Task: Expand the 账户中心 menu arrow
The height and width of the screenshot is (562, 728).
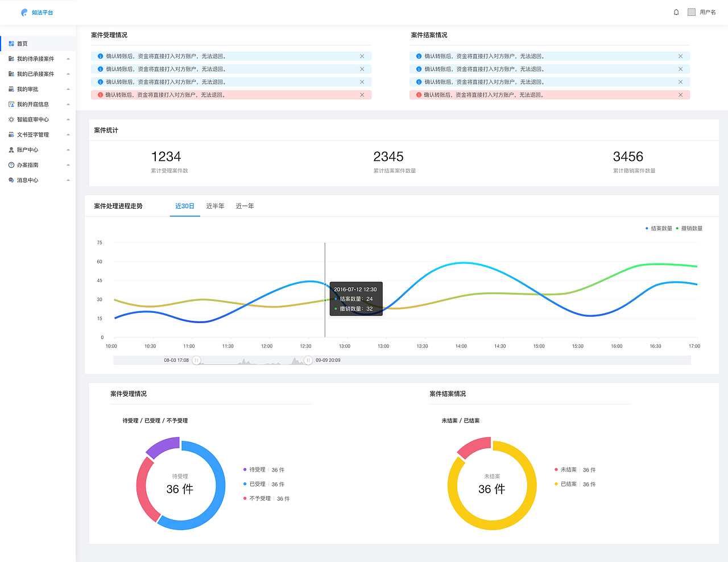Action: [68, 150]
